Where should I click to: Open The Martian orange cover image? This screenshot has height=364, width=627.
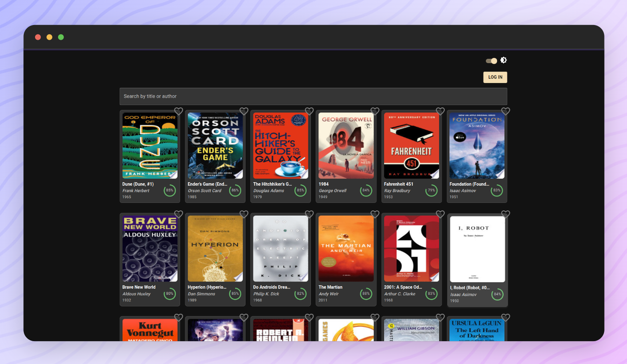click(x=346, y=248)
